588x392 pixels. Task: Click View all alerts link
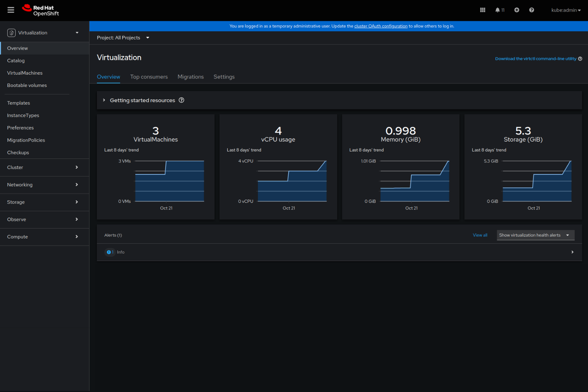click(480, 235)
